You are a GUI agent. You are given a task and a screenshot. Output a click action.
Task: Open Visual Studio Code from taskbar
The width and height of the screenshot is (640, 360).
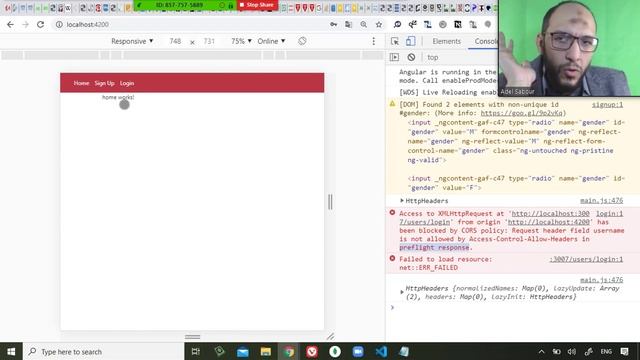coord(381,351)
